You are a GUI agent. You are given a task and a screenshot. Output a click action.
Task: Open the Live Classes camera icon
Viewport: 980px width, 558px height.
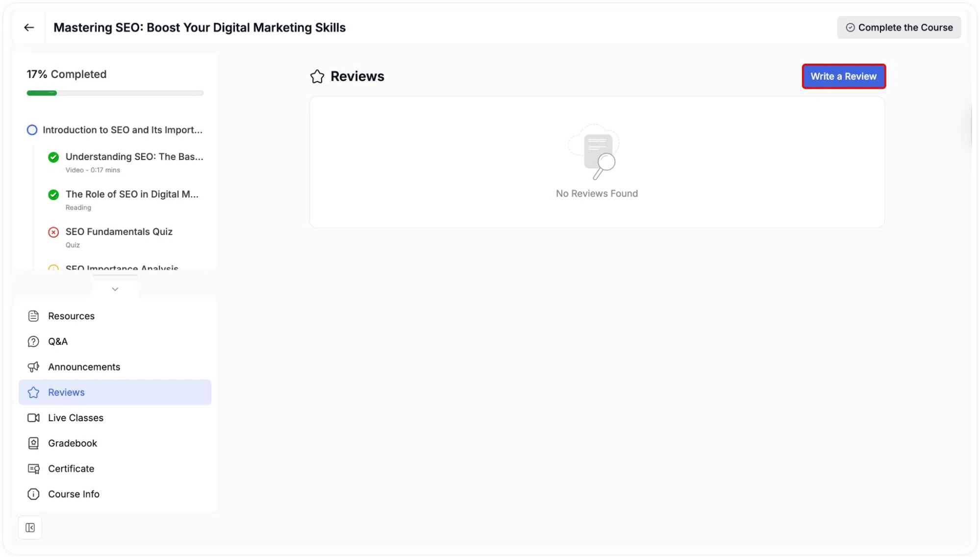click(33, 418)
